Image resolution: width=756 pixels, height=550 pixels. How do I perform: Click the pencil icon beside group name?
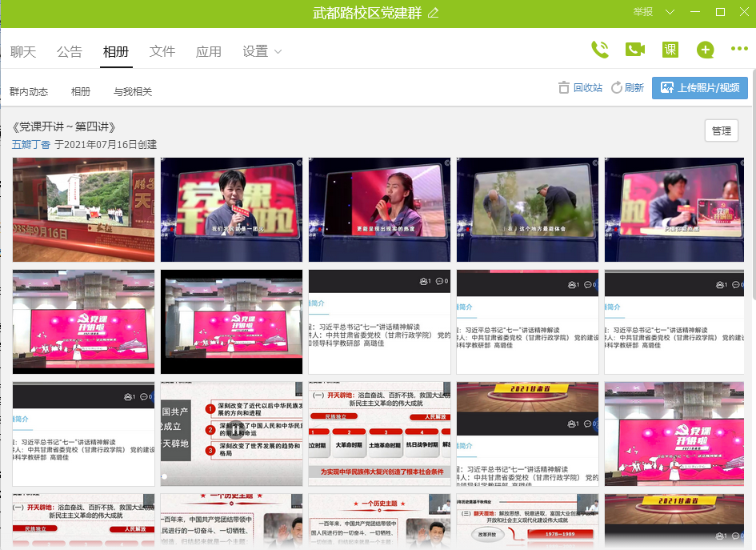tap(434, 12)
